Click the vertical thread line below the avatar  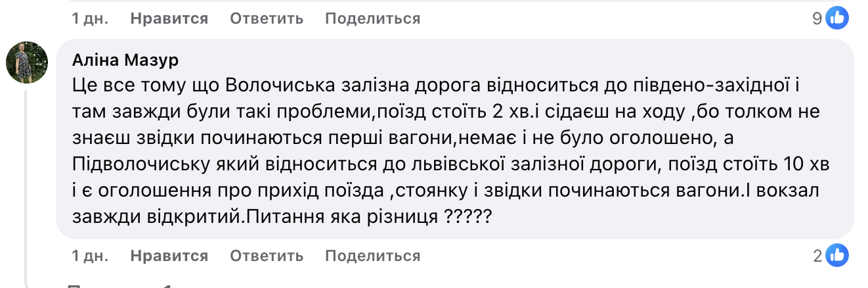click(26, 184)
